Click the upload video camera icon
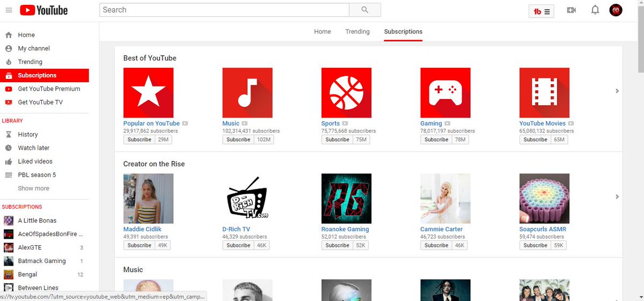Image resolution: width=644 pixels, height=301 pixels. 572,10
